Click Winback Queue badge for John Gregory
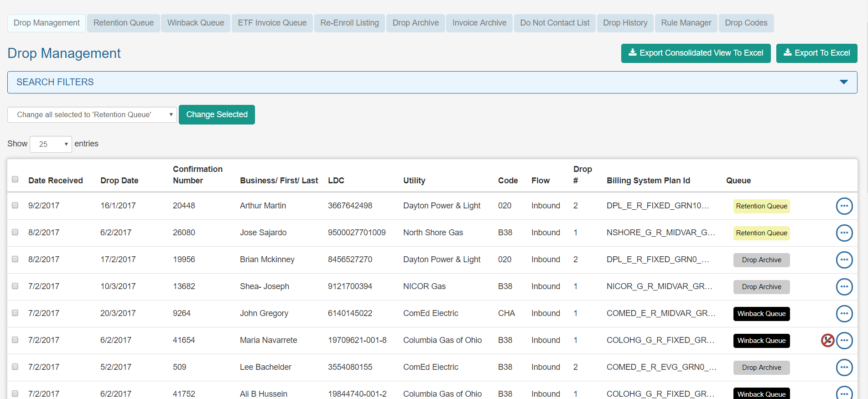 762,314
